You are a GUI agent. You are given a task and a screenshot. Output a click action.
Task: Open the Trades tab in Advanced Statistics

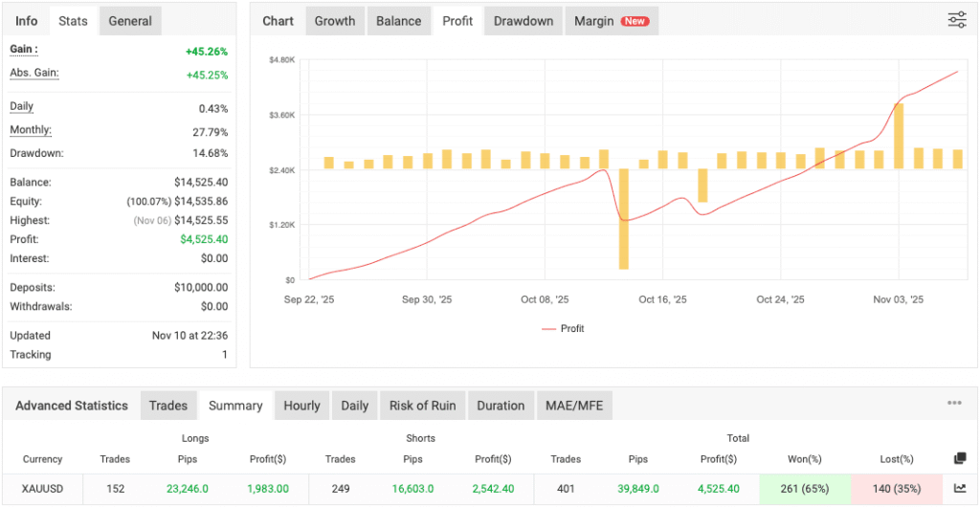click(168, 406)
